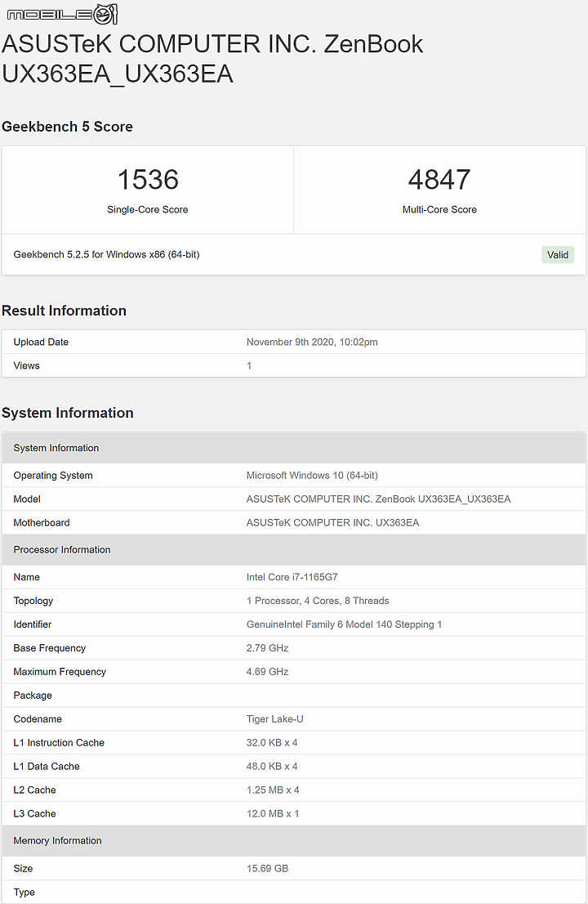This screenshot has height=904, width=588.
Task: Select topology 1 Processor, 4 Cores, 8 Threads
Action: (x=318, y=601)
